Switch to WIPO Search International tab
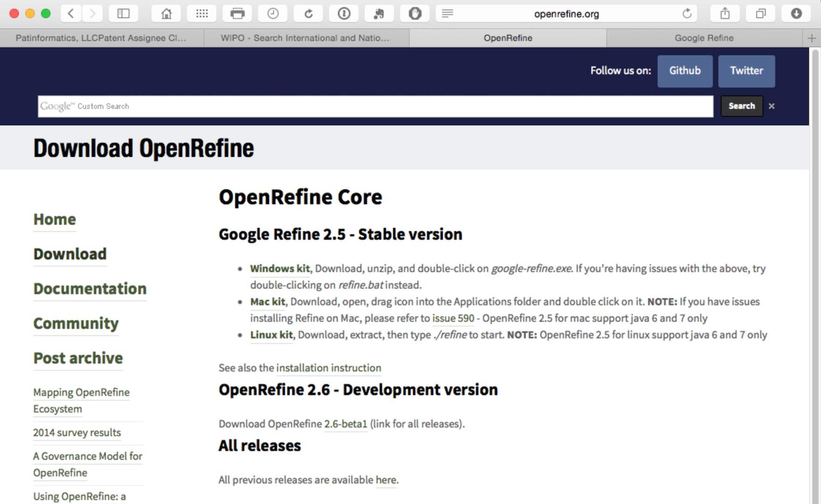The height and width of the screenshot is (504, 821). (x=306, y=38)
